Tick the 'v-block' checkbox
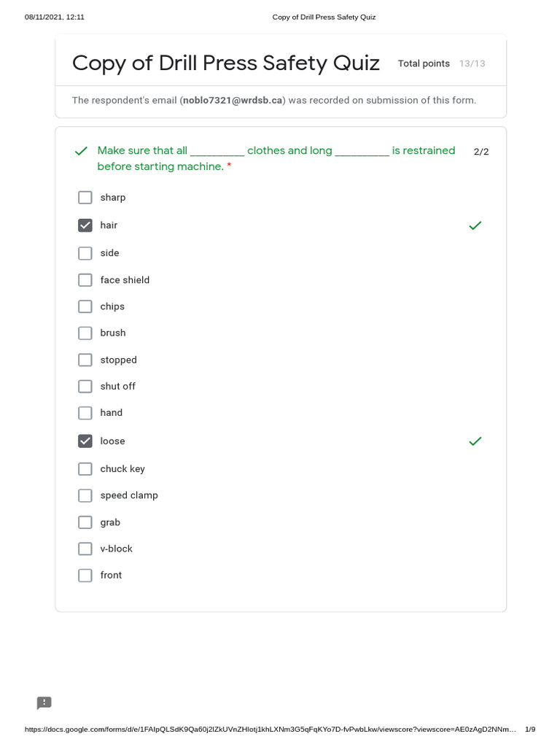 click(85, 549)
